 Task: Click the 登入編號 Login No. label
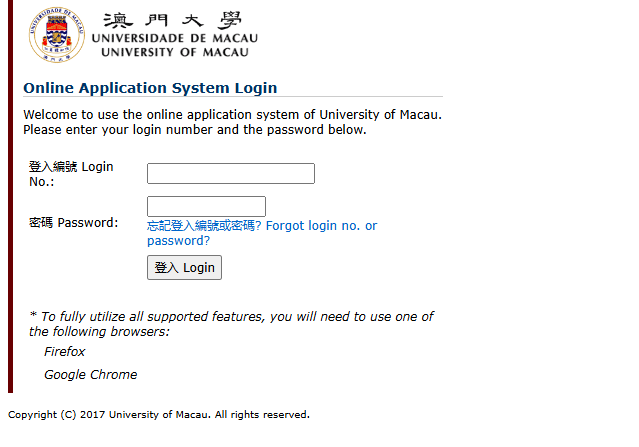(x=70, y=173)
